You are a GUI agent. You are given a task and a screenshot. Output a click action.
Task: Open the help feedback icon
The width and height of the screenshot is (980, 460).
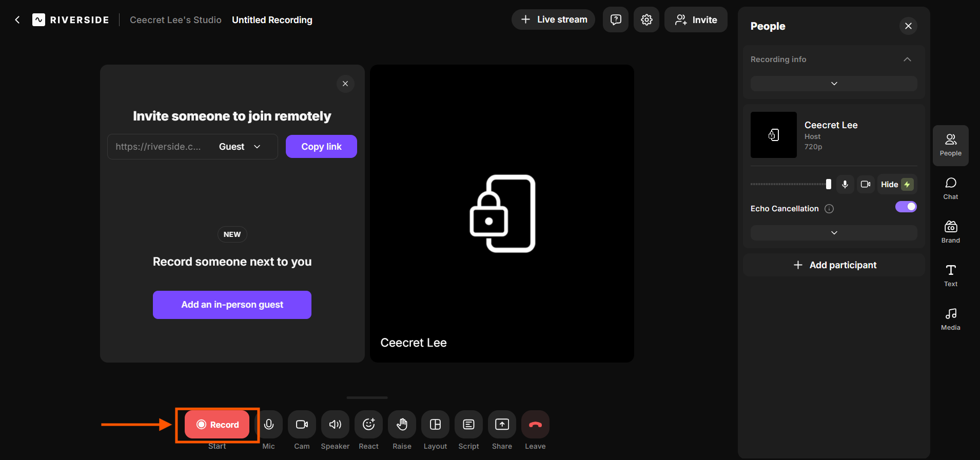point(616,19)
